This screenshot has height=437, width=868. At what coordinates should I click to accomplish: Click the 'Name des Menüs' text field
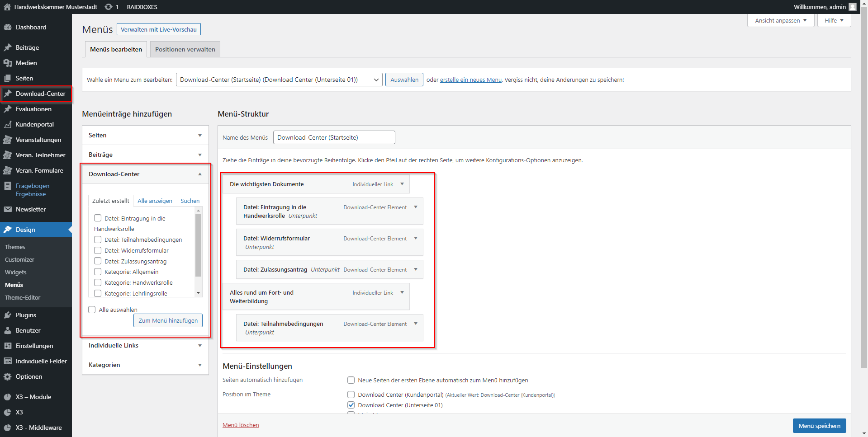334,137
